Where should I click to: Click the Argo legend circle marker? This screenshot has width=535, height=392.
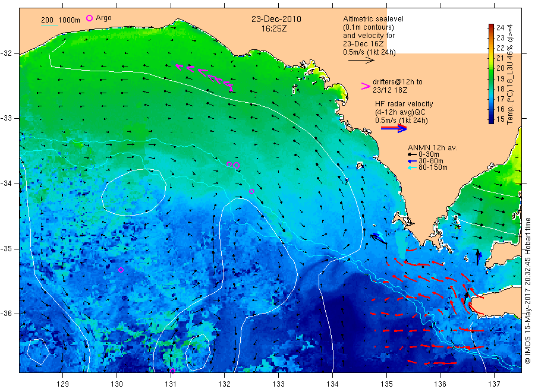[x=89, y=18]
